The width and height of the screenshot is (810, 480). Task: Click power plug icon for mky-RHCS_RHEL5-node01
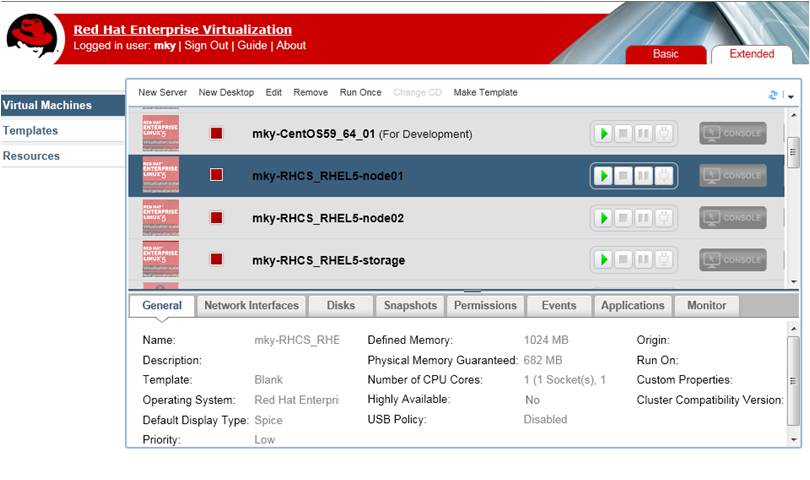coord(664,176)
